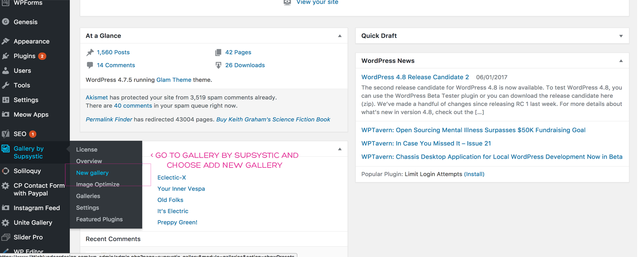The width and height of the screenshot is (644, 257).
Task: Click the pushpin icon beside 1,560 Posts
Action: (90, 52)
